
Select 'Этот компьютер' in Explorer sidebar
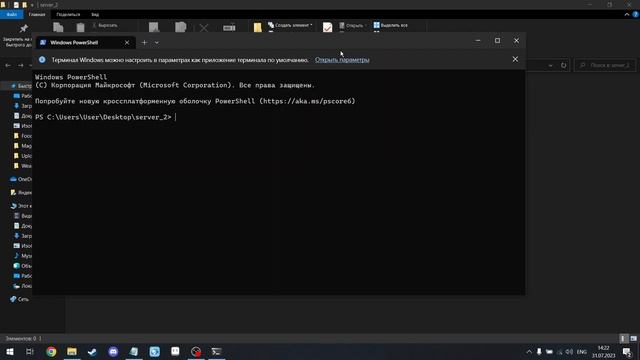pyautogui.click(x=20, y=206)
